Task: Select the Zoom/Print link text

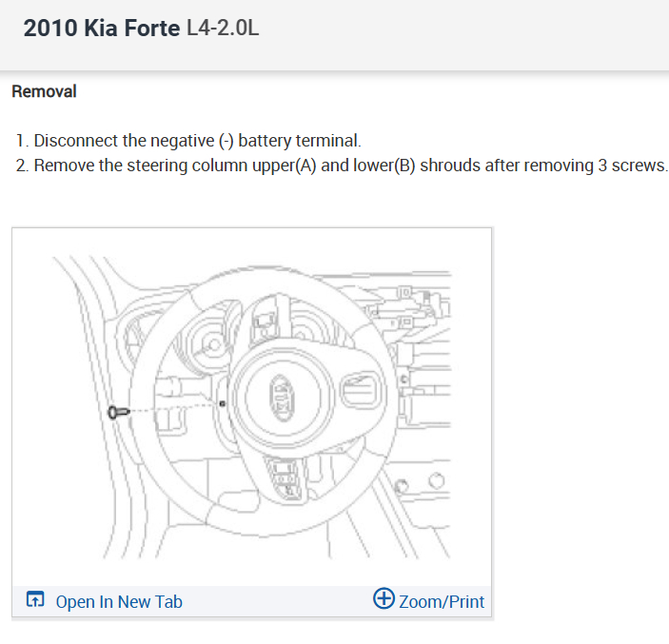Action: point(442,601)
